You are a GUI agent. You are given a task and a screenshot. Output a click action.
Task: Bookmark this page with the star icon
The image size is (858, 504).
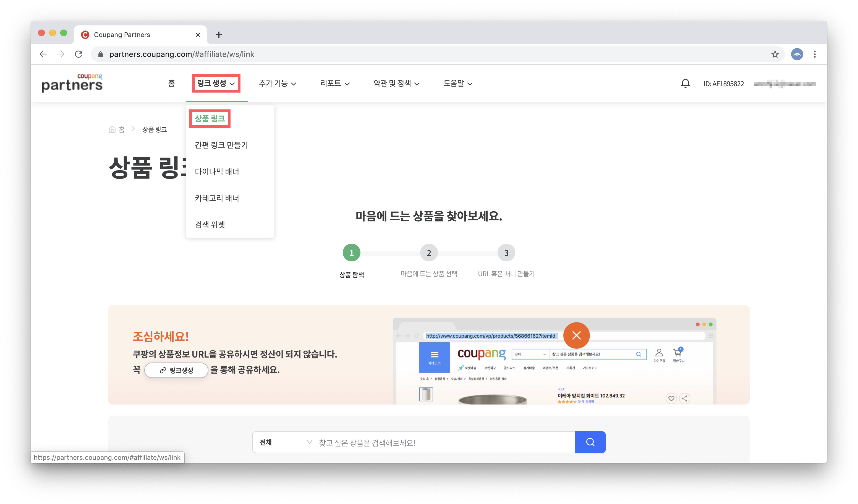point(775,54)
